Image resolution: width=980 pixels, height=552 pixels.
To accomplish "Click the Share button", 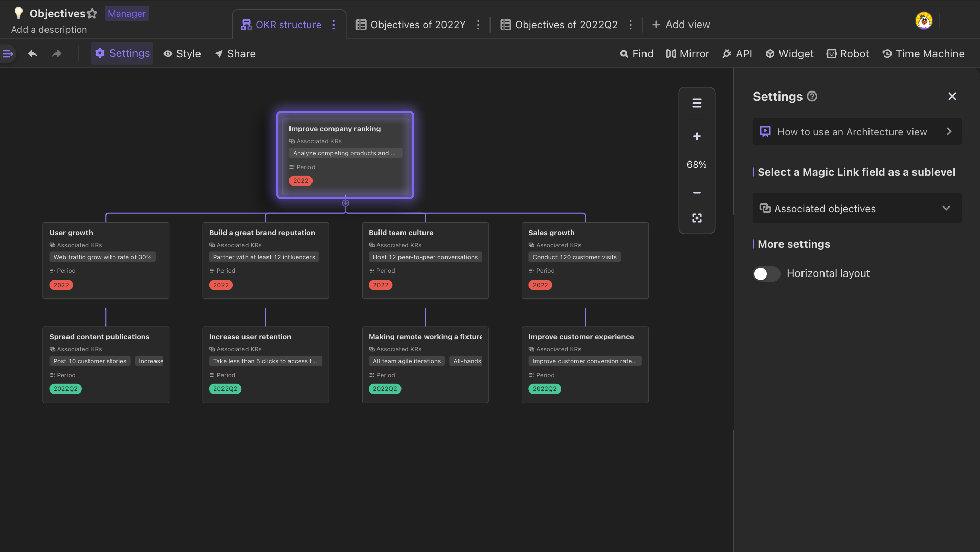I will coord(235,54).
